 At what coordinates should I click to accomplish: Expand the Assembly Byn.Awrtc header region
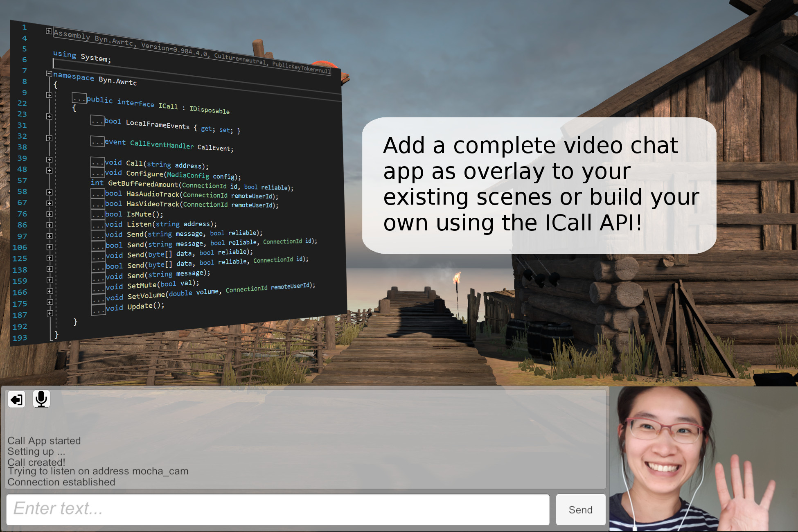pos(50,32)
